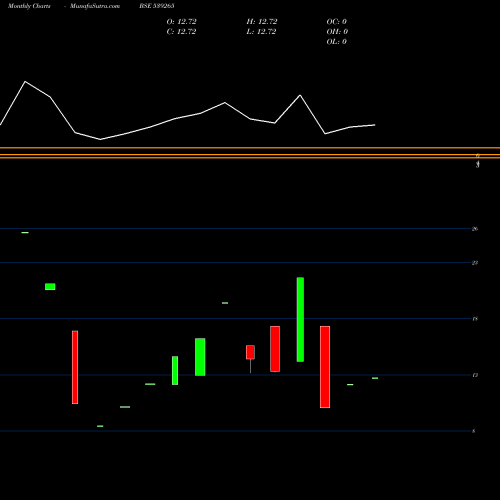Click the 'O: 12.72' open value
Viewport: 500px width, 500px height.
click(181, 22)
